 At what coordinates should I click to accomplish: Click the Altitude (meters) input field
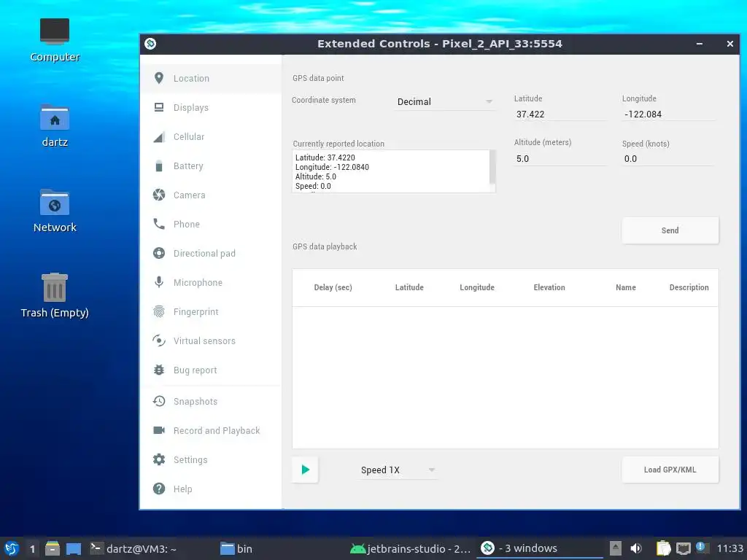[x=560, y=158]
